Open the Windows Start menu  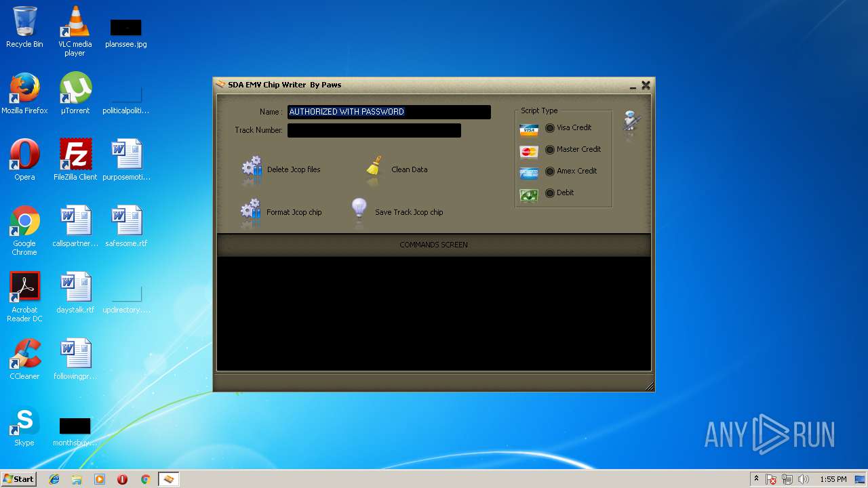click(x=18, y=479)
